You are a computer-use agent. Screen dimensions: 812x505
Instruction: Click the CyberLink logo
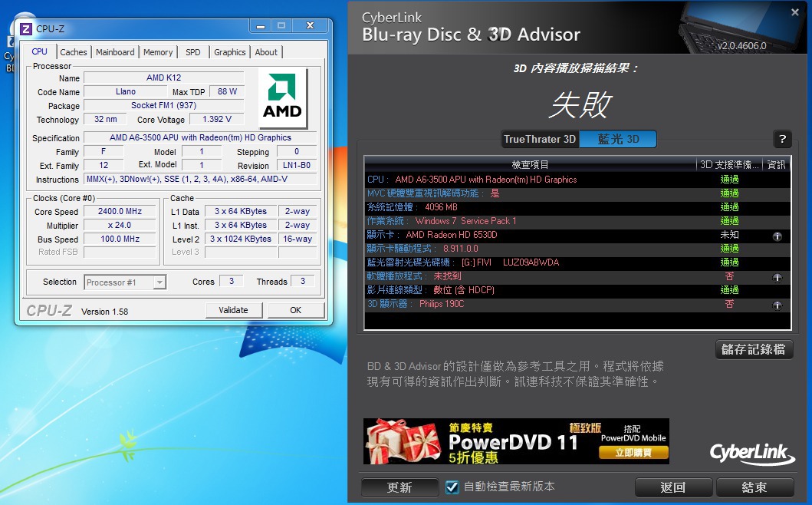coord(751,453)
